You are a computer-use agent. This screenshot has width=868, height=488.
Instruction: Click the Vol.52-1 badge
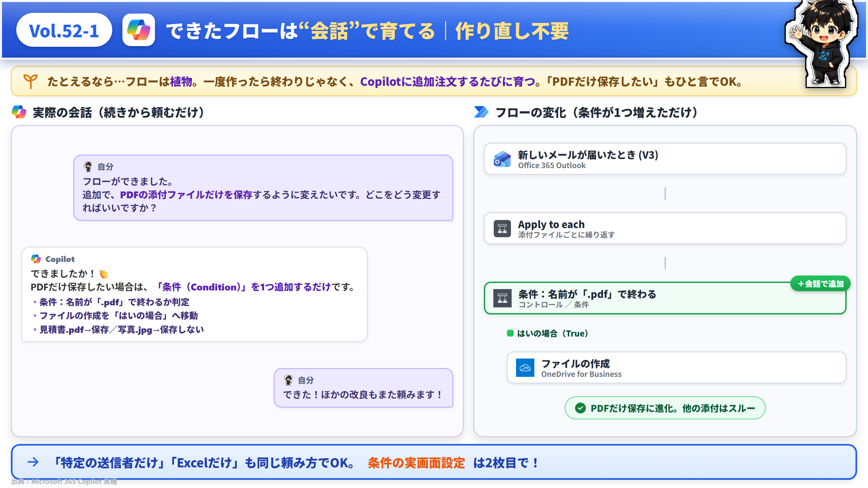(x=64, y=30)
